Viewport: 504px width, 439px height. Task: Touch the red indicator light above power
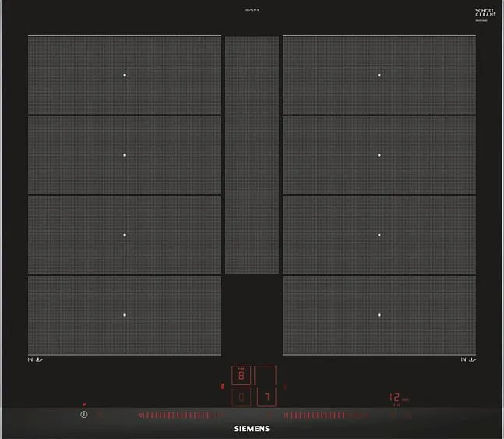click(x=84, y=405)
